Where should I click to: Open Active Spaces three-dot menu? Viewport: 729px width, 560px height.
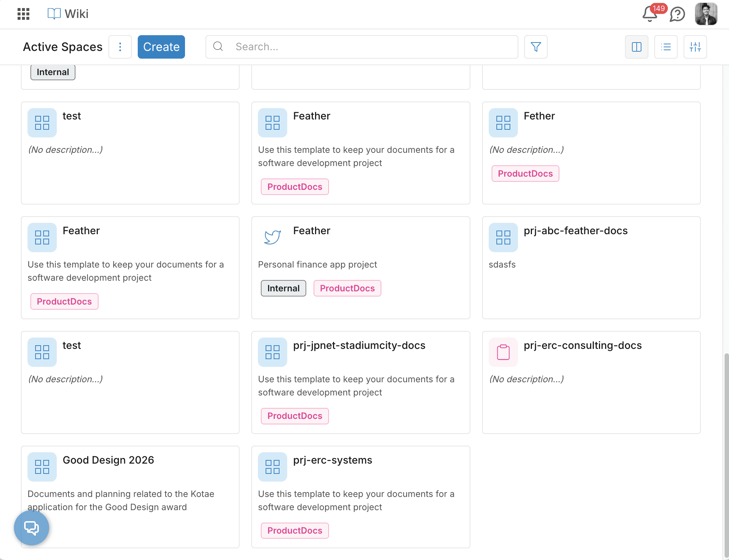(120, 47)
